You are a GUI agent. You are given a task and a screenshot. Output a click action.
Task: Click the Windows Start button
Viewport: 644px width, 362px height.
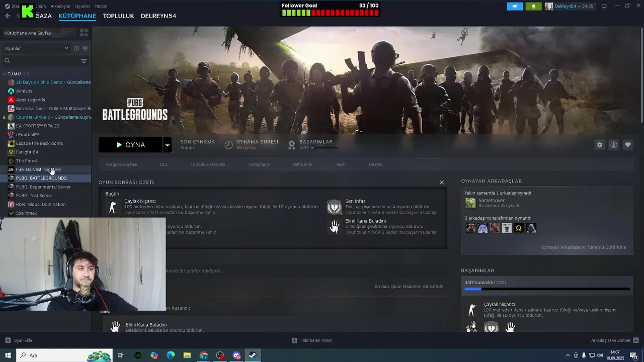pyautogui.click(x=8, y=355)
